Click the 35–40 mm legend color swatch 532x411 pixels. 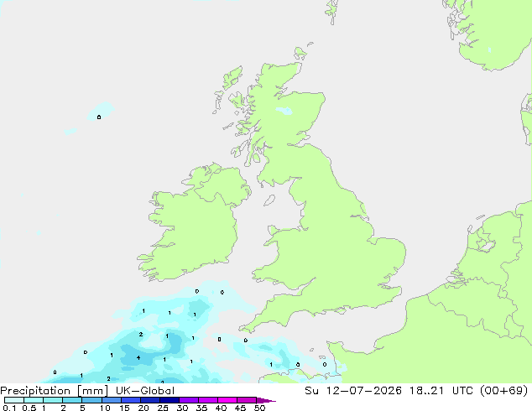(x=207, y=400)
